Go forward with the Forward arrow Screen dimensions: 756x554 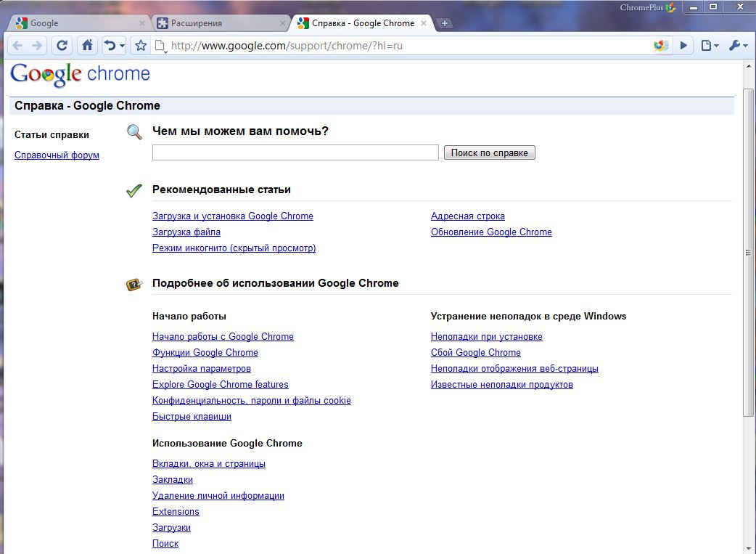37,46
